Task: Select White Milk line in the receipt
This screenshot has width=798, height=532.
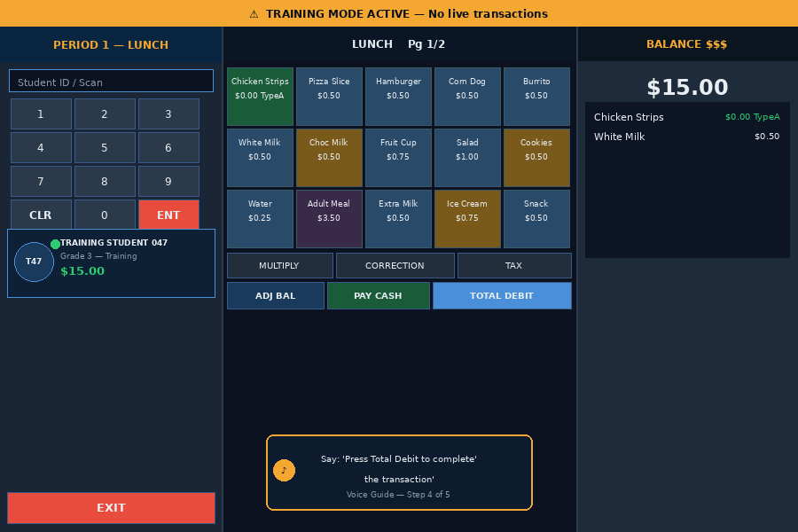Action: tap(687, 137)
